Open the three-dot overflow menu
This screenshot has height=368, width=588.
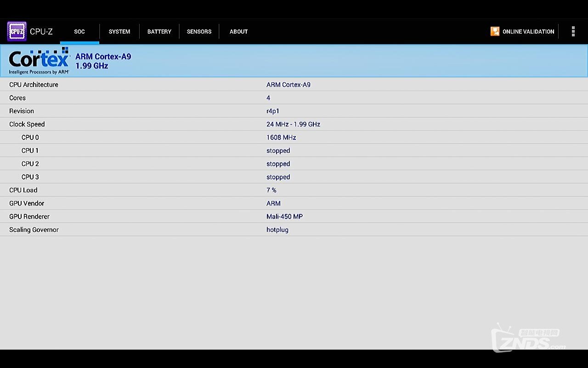coord(573,31)
